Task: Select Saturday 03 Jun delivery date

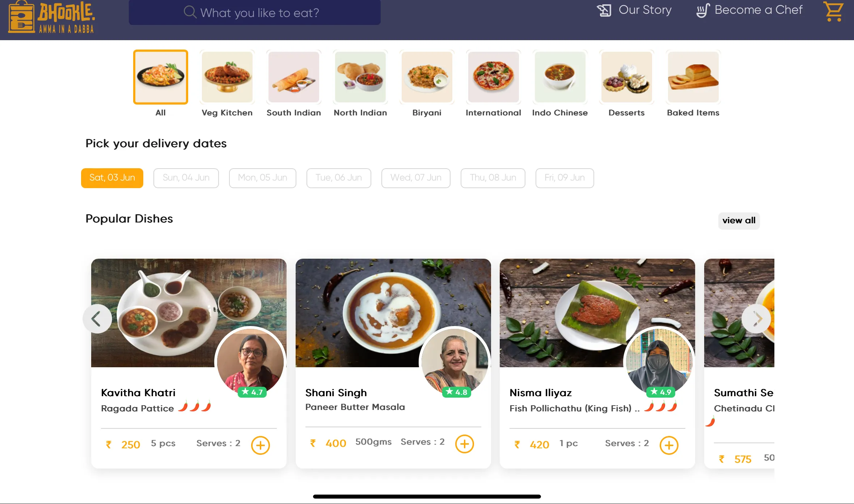Action: pyautogui.click(x=111, y=178)
